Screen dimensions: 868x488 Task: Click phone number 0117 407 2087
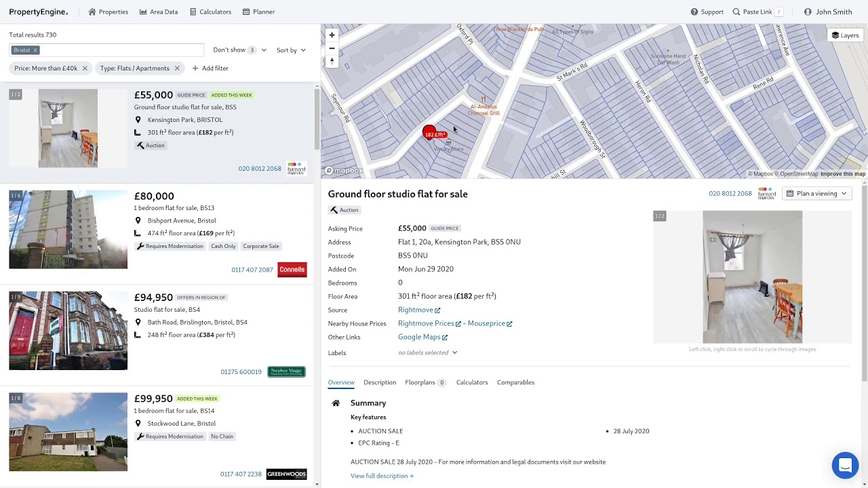pyautogui.click(x=252, y=270)
